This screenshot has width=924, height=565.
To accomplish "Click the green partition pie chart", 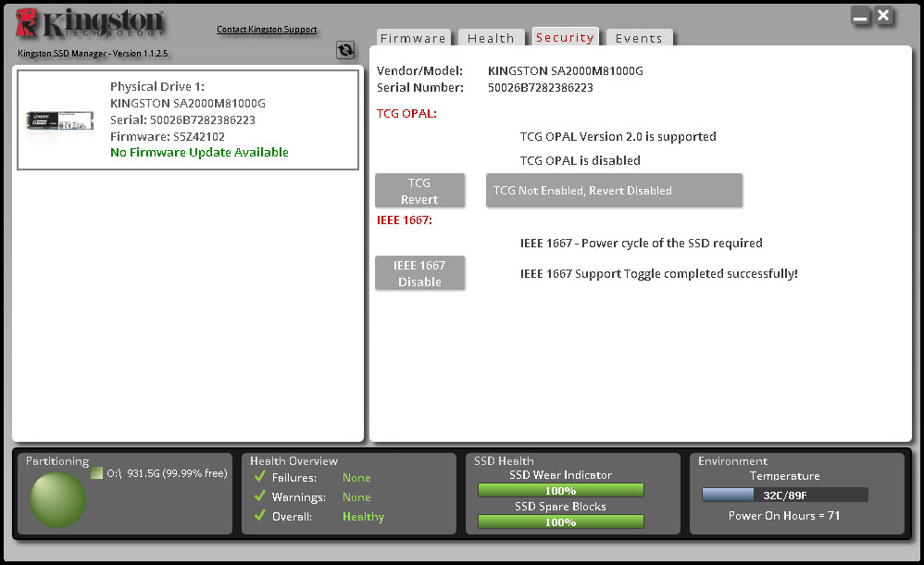I will point(57,499).
